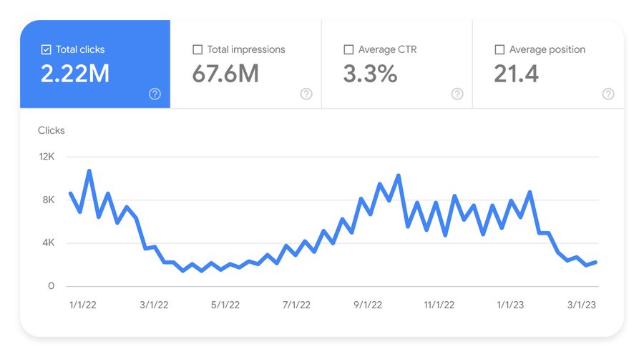644x362 pixels.
Task: Open help icon in Average position card
Action: pyautogui.click(x=608, y=94)
